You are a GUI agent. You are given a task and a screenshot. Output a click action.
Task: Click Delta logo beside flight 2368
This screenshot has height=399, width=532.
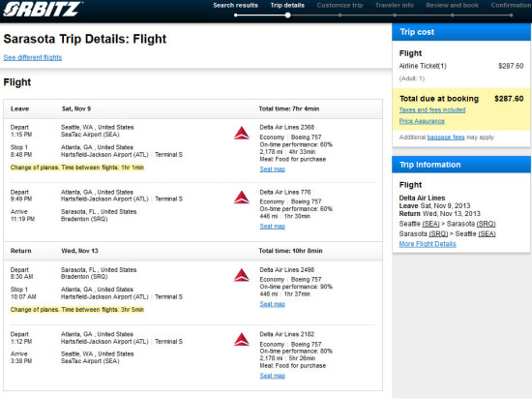[x=242, y=133]
